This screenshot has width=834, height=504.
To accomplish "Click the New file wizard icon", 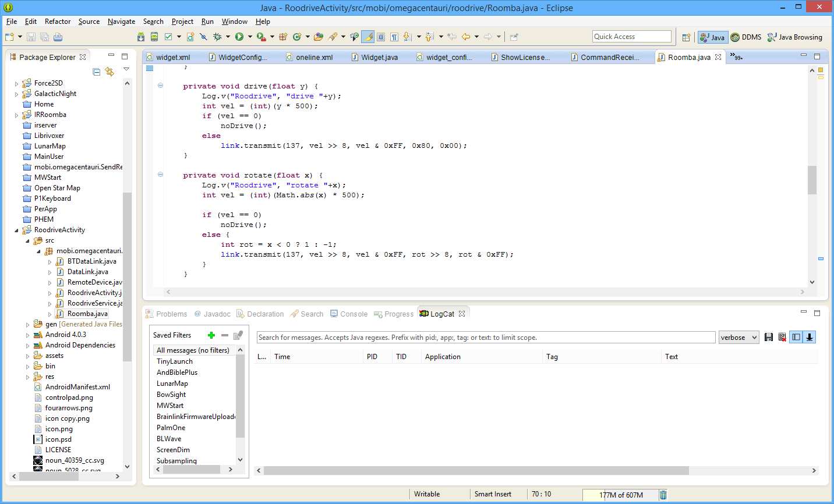I will pos(9,37).
